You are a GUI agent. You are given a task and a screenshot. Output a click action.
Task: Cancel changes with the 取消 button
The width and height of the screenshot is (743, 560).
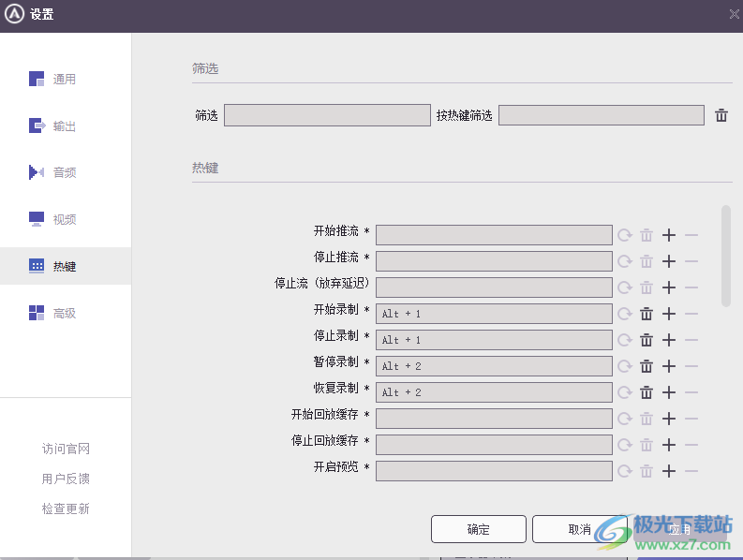tap(580, 529)
